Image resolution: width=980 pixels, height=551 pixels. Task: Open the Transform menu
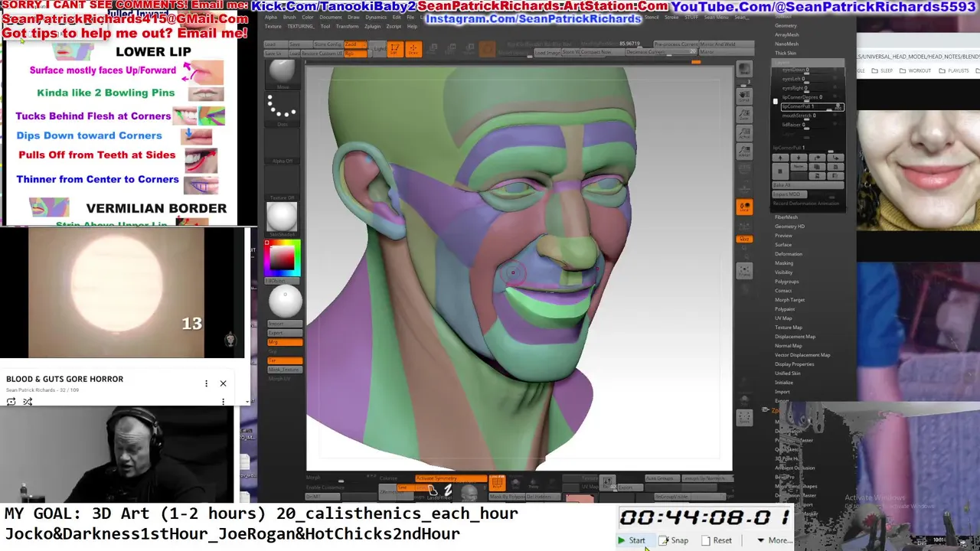[x=348, y=26]
